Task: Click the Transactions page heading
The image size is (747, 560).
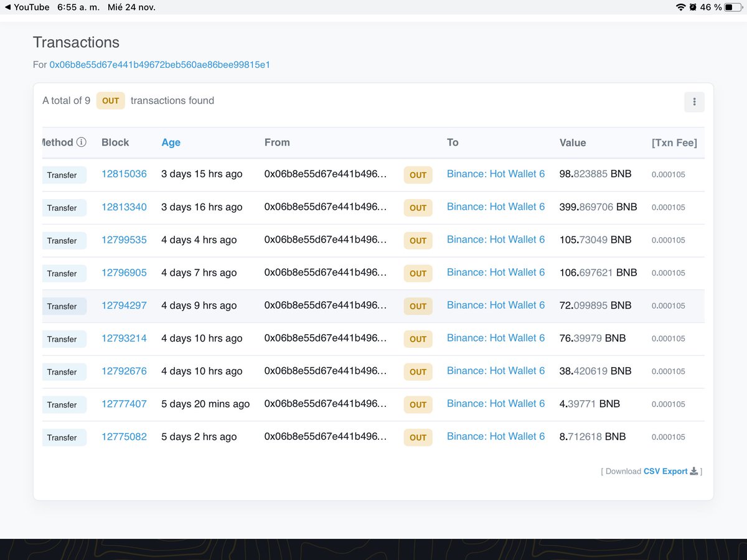Action: 76,42
